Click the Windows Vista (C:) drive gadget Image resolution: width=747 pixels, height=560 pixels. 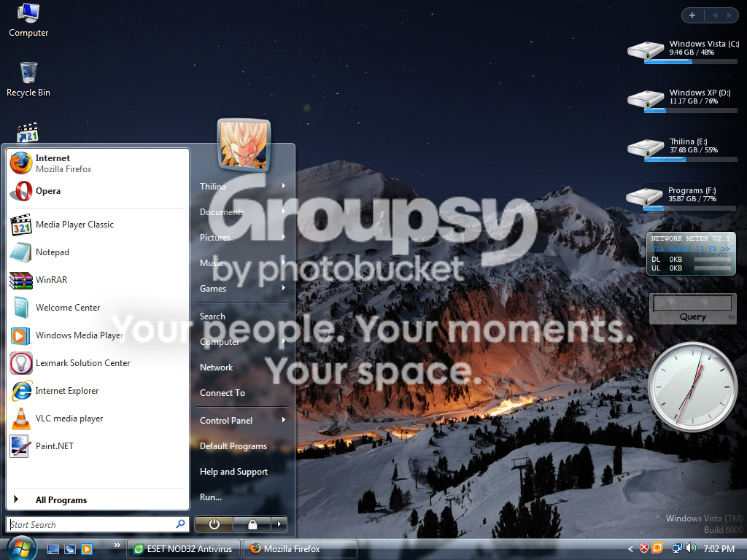click(683, 50)
